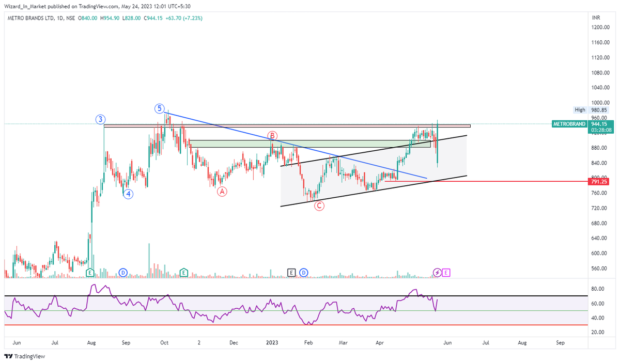The width and height of the screenshot is (620, 364).
Task: Select the red circled A wave label
Action: pos(222,192)
